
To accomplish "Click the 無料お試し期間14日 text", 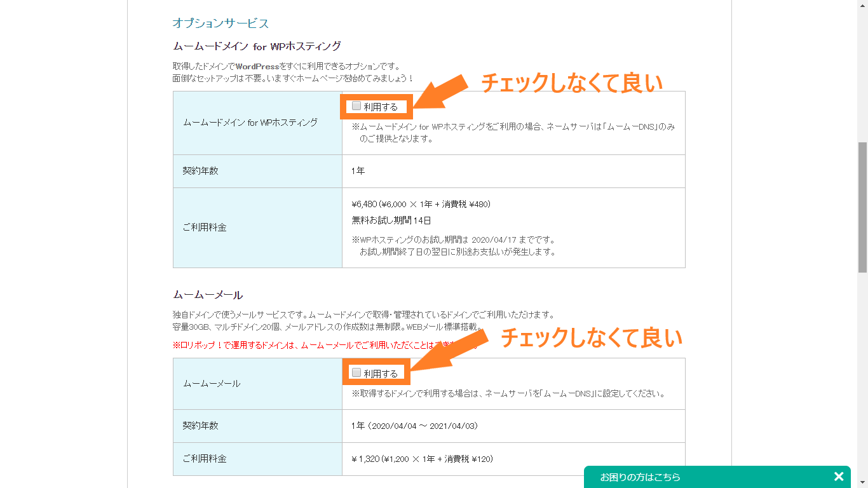I will coord(391,220).
